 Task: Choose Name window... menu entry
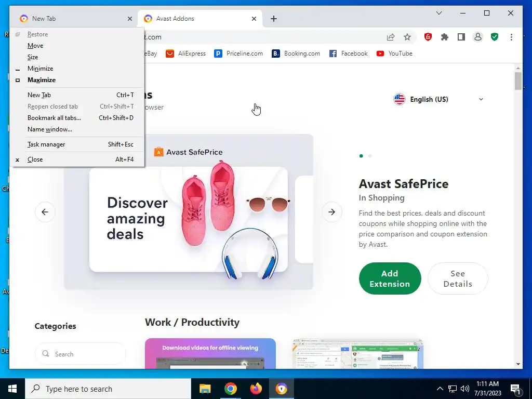77,129
